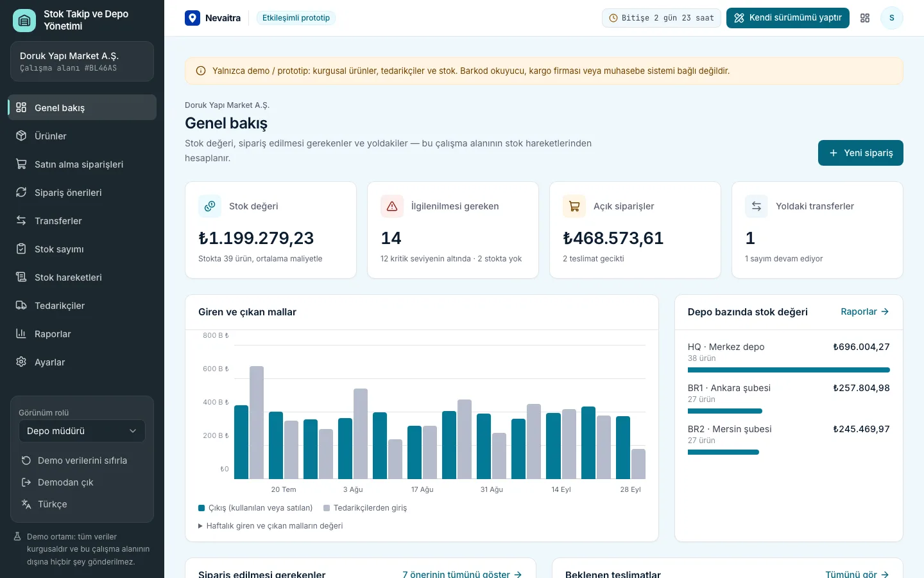Click Tümünü gör link
The width and height of the screenshot is (924, 578).
pyautogui.click(x=857, y=574)
